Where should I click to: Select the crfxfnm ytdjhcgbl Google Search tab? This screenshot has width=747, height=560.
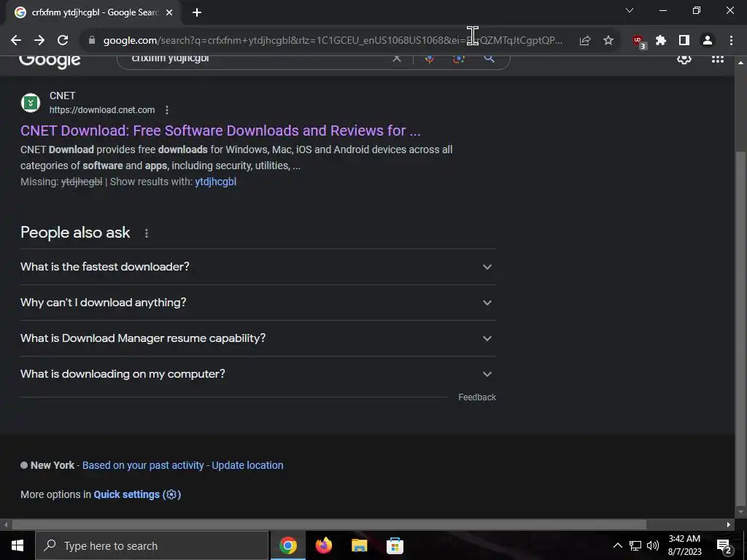(93, 13)
